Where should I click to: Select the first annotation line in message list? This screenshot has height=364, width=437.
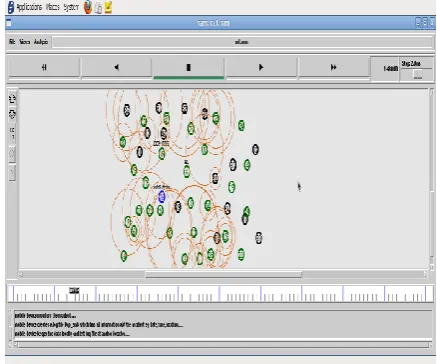45,315
